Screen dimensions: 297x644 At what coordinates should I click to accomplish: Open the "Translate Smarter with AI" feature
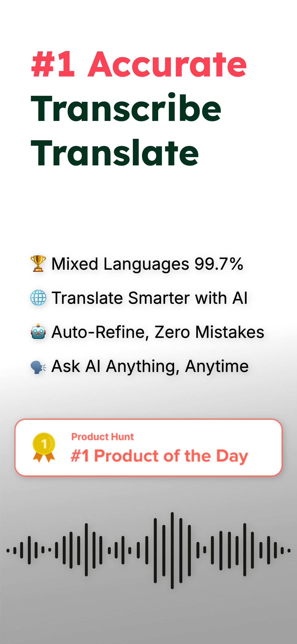pos(149,298)
